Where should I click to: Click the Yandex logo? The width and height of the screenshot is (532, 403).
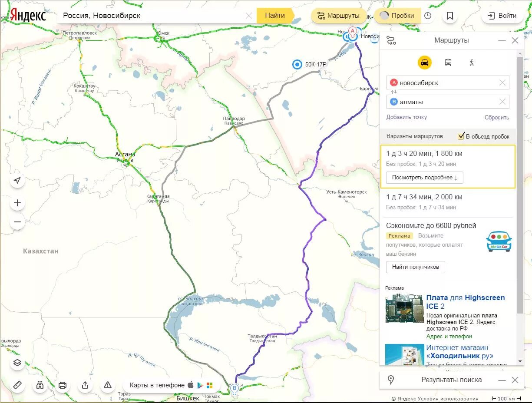pos(28,15)
